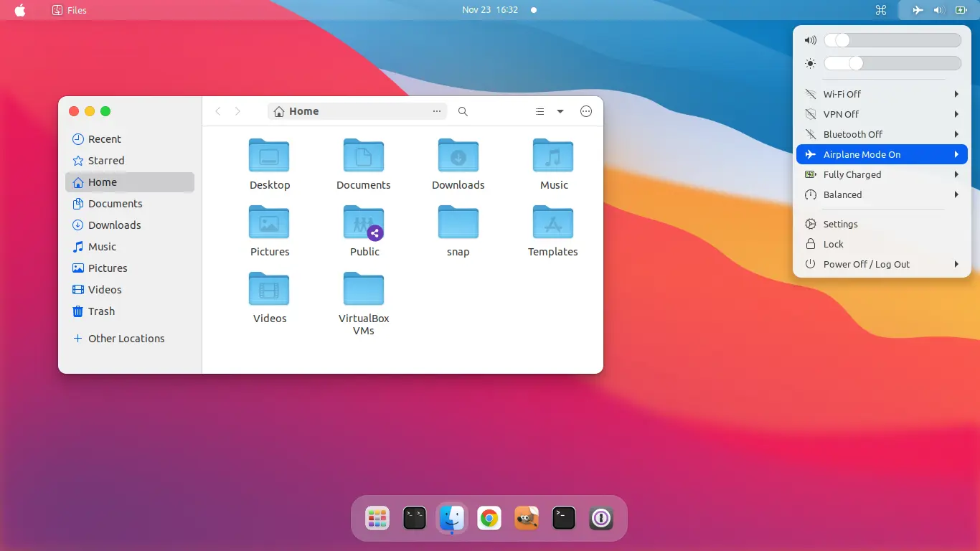
Task: Expand the Balanced power mode submenu arrow
Action: [956, 194]
